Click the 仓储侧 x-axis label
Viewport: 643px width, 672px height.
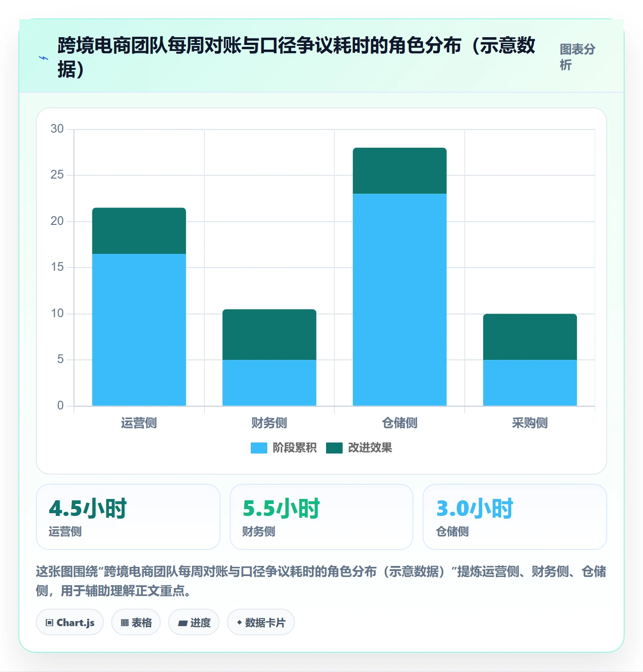coord(400,423)
